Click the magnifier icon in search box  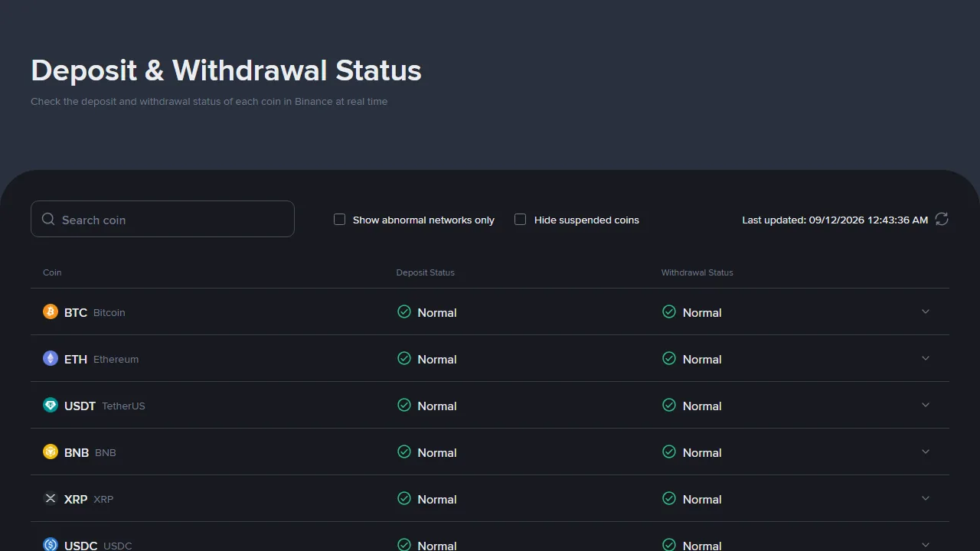tap(48, 220)
